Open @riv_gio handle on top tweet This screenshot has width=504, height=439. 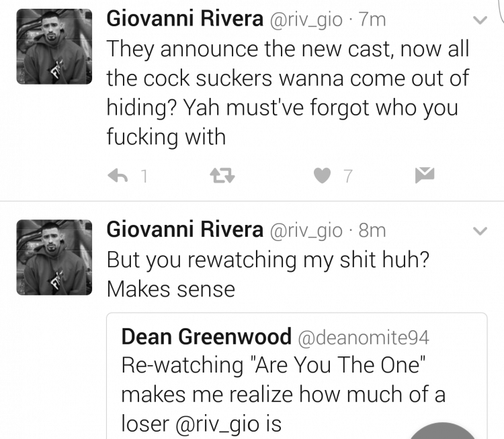click(x=306, y=20)
